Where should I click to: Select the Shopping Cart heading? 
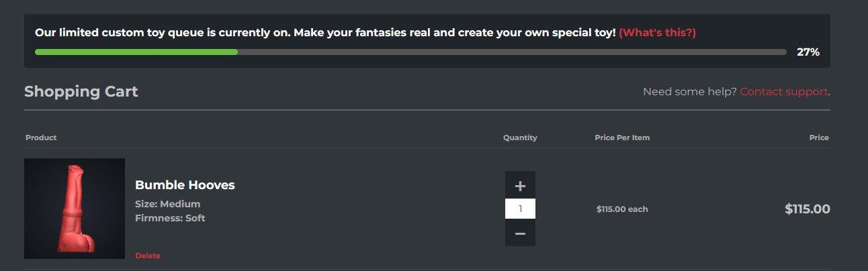(x=81, y=92)
